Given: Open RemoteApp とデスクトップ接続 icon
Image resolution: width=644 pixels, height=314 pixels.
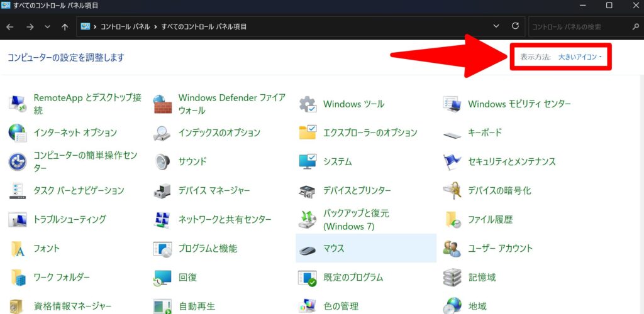Looking at the screenshot, I should [x=17, y=104].
